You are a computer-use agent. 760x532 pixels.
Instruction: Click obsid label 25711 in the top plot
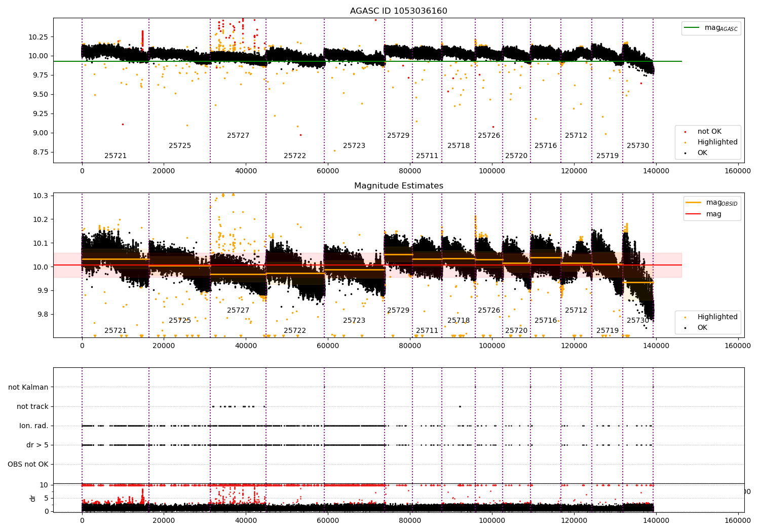pos(427,156)
